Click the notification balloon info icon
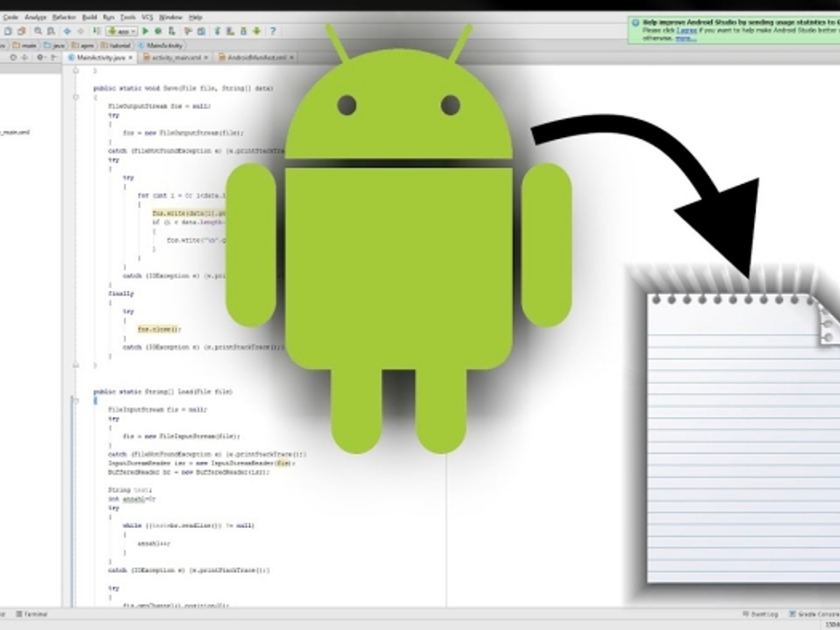 pyautogui.click(x=635, y=22)
